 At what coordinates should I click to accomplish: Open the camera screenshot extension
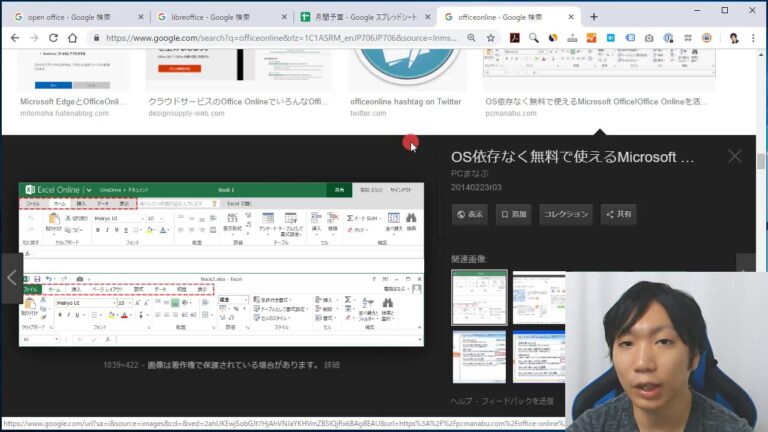point(649,38)
